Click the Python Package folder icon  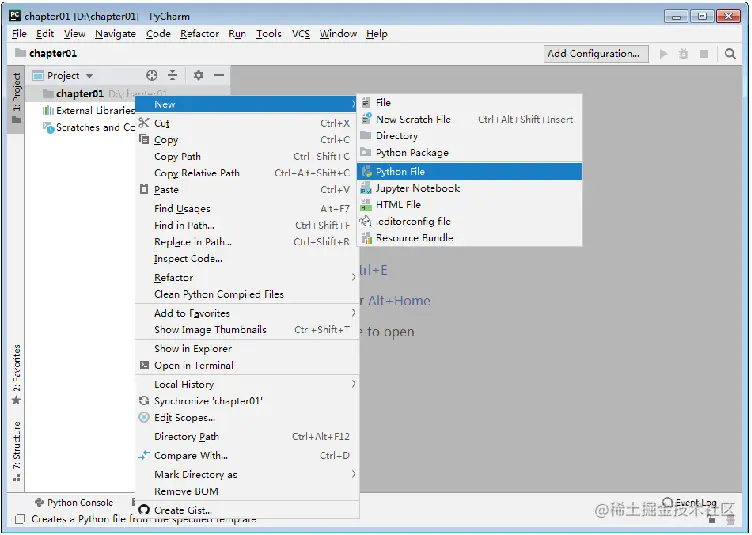click(x=366, y=152)
